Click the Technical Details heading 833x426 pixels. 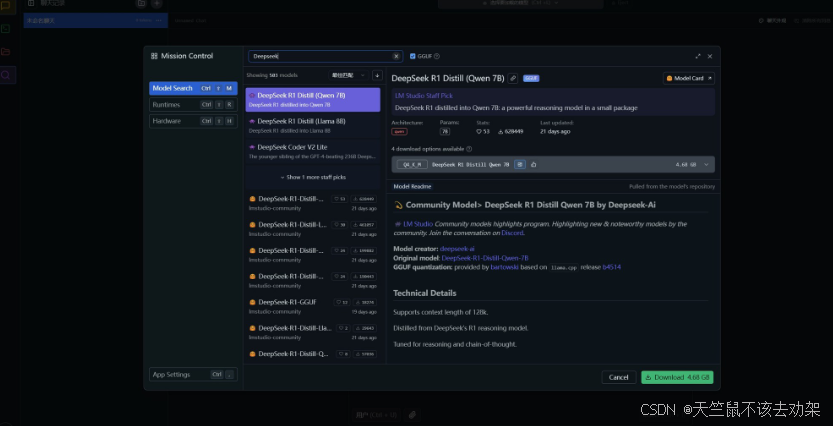coord(424,293)
